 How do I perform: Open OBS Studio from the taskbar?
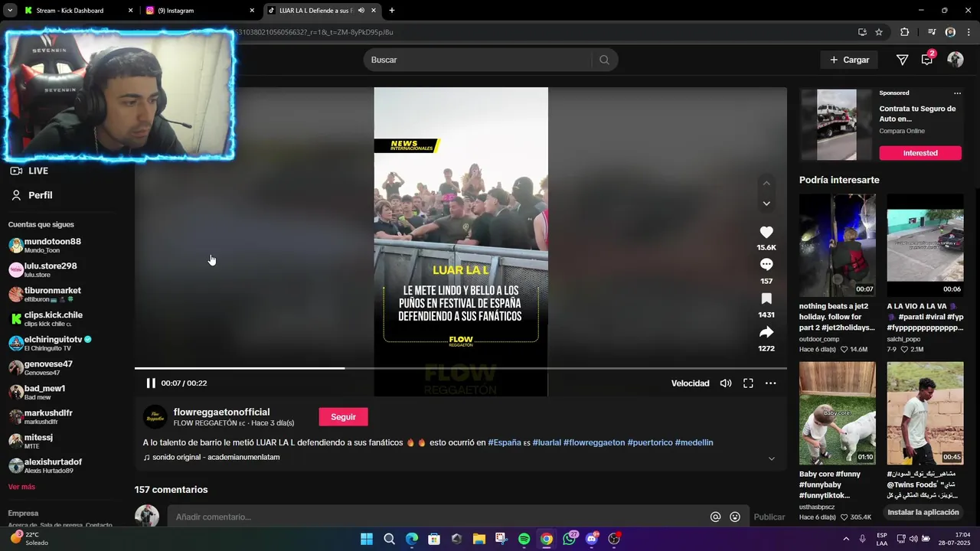coord(613,539)
